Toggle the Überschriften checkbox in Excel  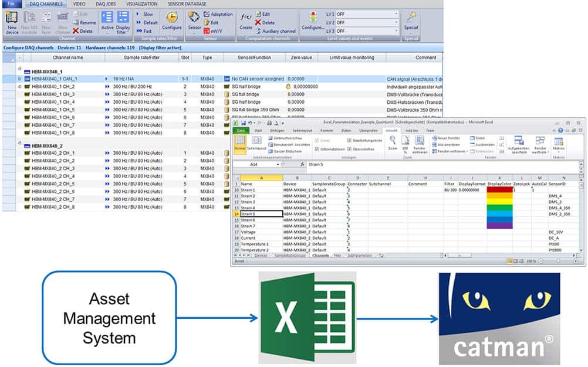(x=349, y=149)
